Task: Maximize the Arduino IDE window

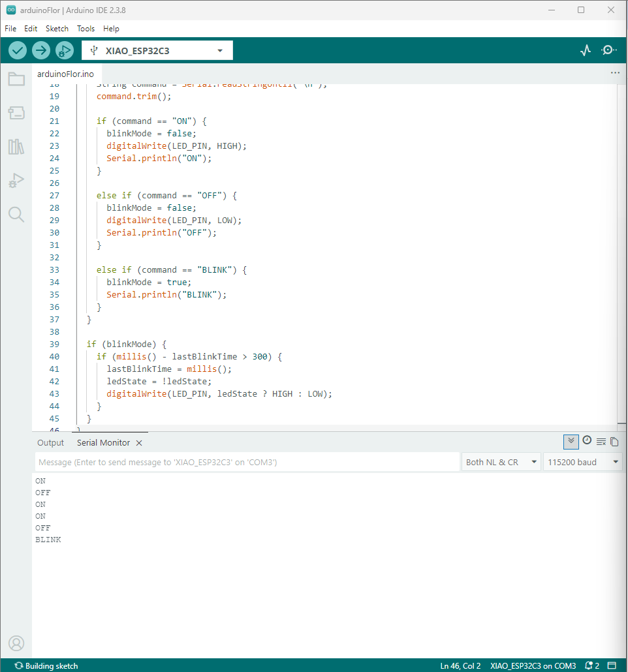Action: pos(581,10)
